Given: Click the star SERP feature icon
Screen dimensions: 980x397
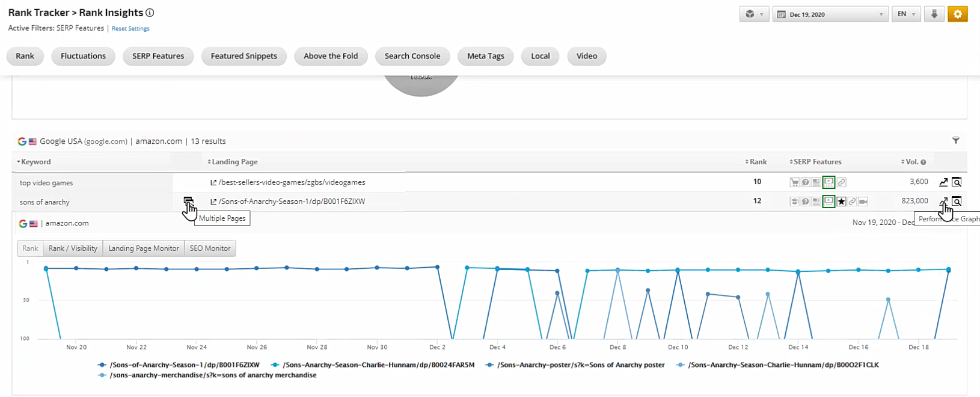Looking at the screenshot, I should [841, 202].
